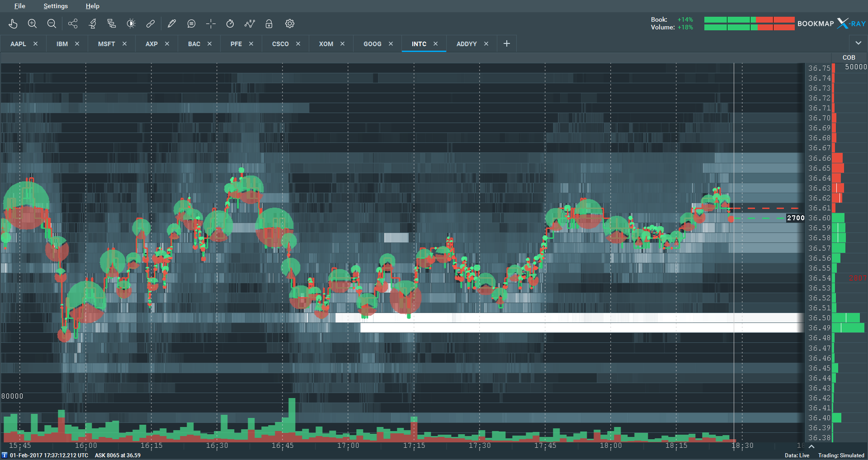Click the share icon in toolbar
The height and width of the screenshot is (460, 868).
click(x=73, y=24)
